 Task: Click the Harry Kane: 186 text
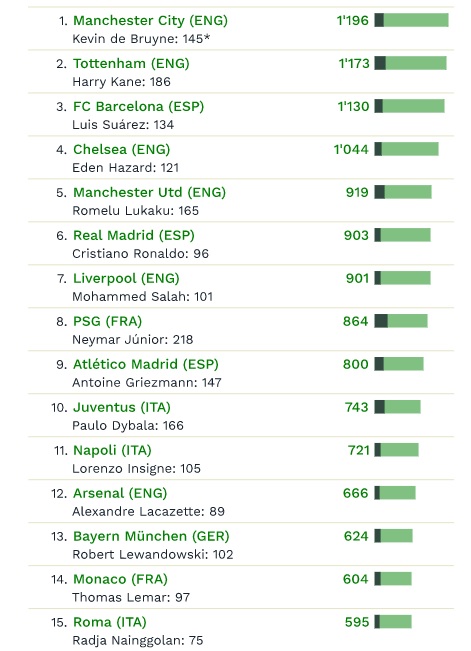click(121, 82)
